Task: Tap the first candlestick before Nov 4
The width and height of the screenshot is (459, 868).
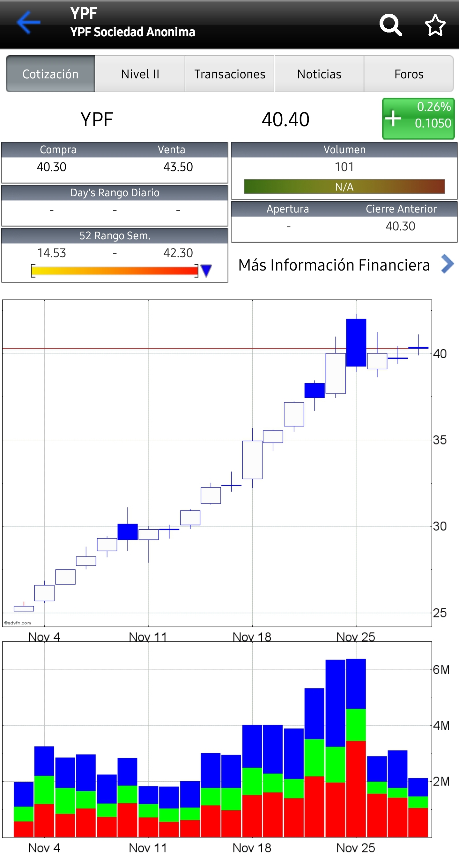Action: 24,609
